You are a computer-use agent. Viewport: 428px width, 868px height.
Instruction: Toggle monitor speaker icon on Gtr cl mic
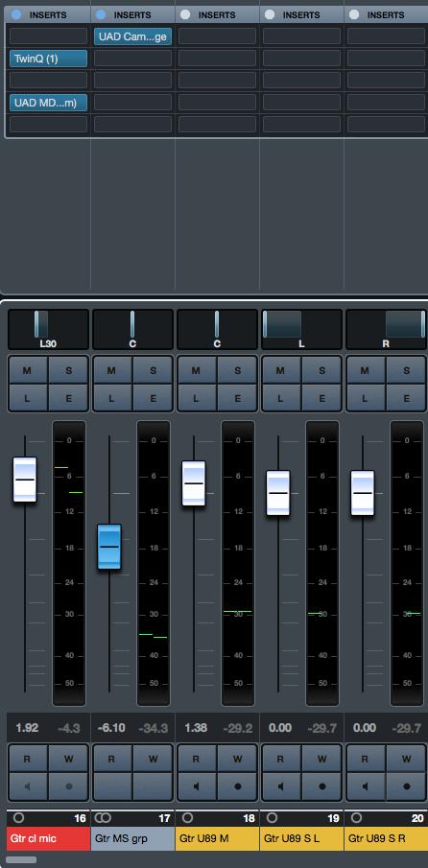pyautogui.click(x=28, y=786)
